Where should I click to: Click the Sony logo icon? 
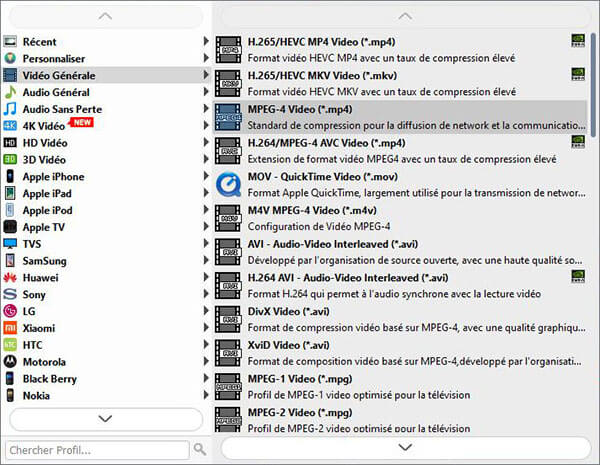(10, 294)
